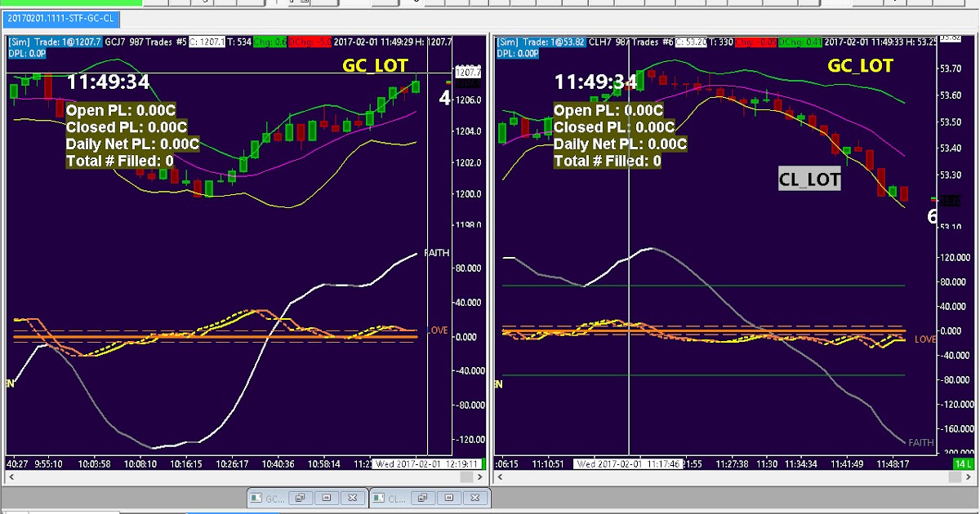Click the chart thumbnail icon on the GC window button
980x514 pixels.
point(256,498)
